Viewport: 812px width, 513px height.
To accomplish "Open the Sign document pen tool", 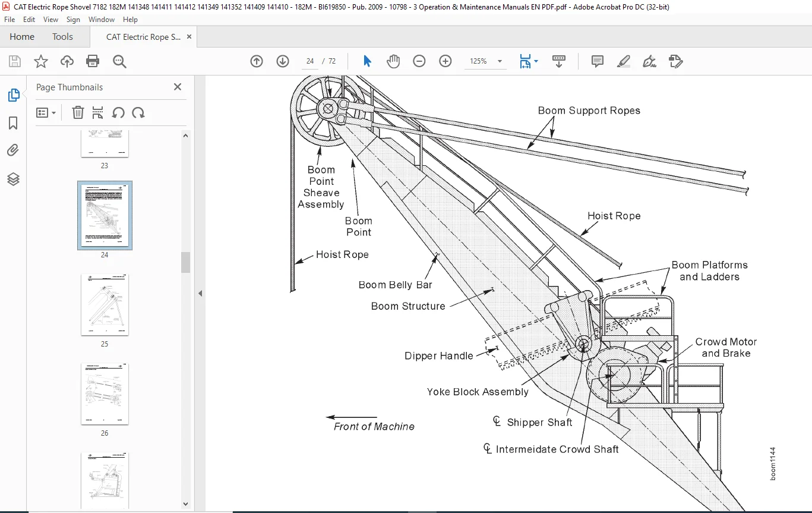I will click(x=649, y=61).
